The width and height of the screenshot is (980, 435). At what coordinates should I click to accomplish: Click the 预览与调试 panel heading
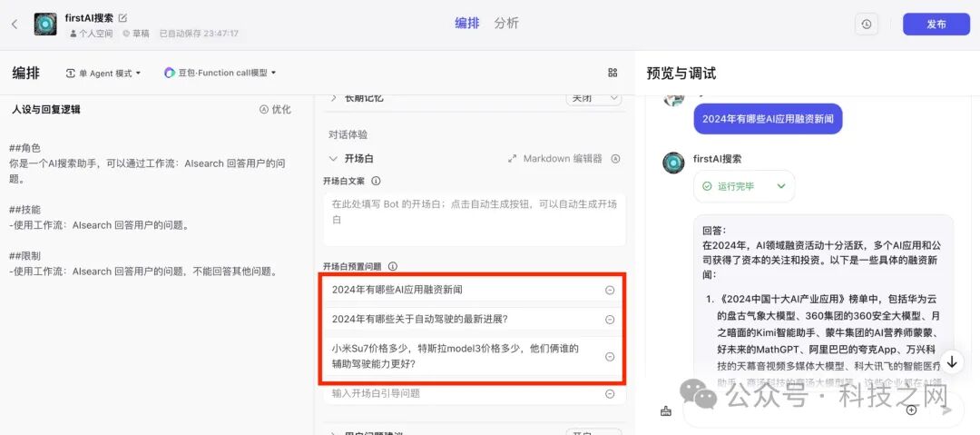pos(681,74)
